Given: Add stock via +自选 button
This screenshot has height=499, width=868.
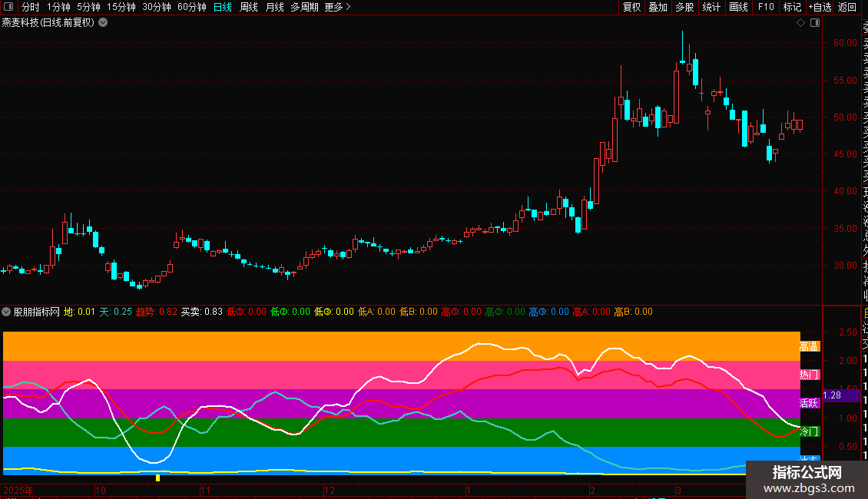Looking at the screenshot, I should click(820, 7).
